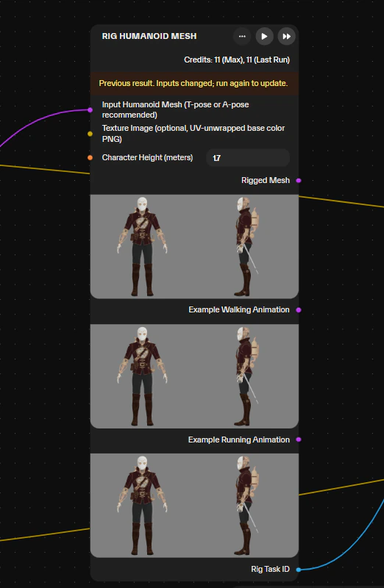
Task: Click the Rig Task ID blue output port
Action: pyautogui.click(x=299, y=570)
